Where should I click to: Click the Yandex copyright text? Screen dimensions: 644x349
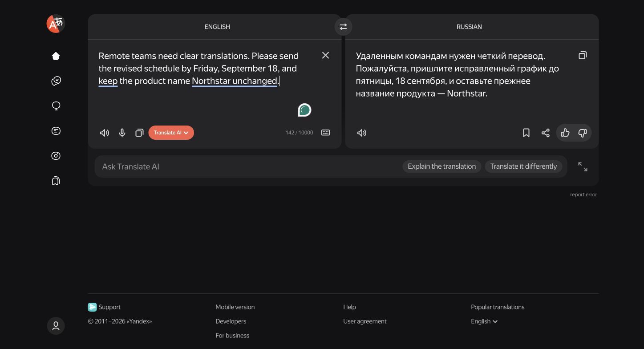coord(120,321)
